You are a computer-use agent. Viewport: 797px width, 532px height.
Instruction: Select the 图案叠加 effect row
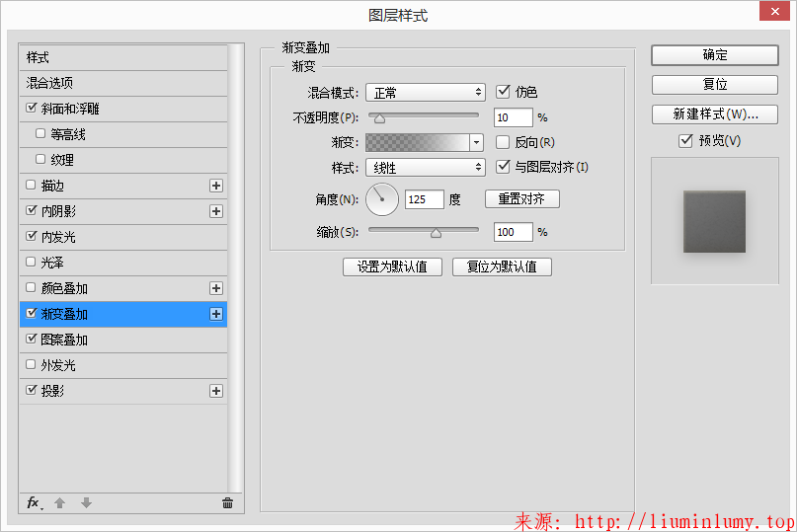123,340
